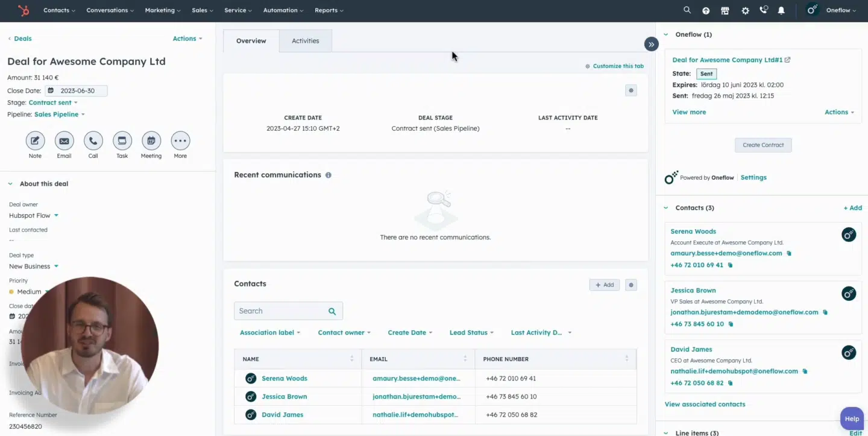The image size is (868, 436).
Task: Copy Jessica Brown phone number icon
Action: click(731, 324)
